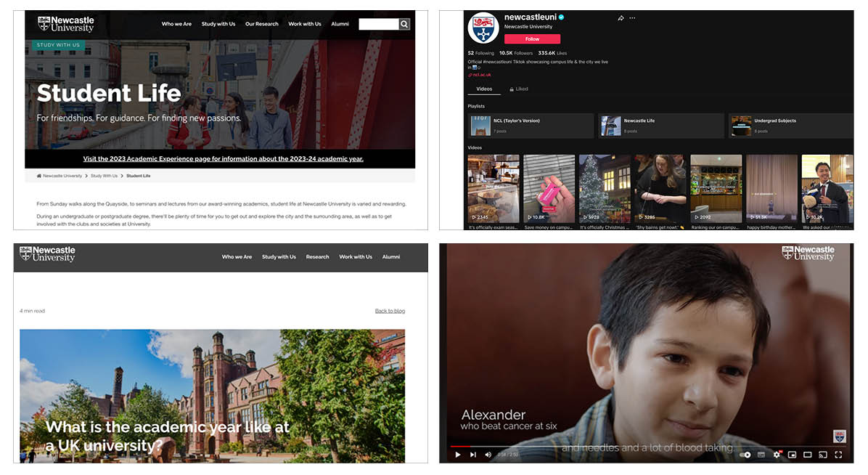Open the 'Newcastle Life' playlist
Screen dimensions: 868x475
[661, 126]
